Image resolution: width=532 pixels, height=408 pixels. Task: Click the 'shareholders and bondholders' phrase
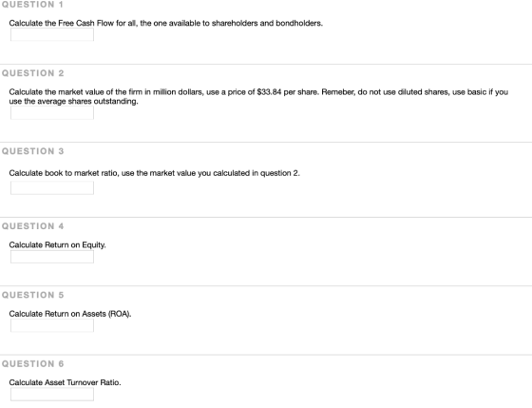[x=267, y=23]
